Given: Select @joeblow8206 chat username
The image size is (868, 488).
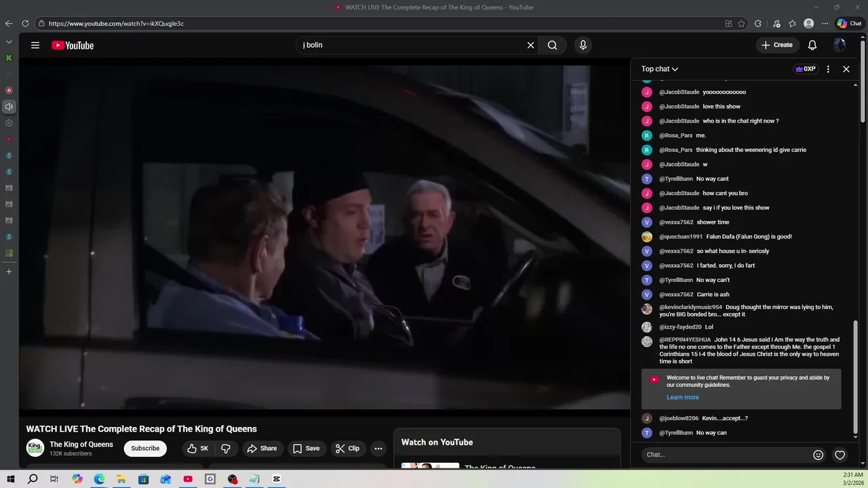Looking at the screenshot, I should 679,419.
